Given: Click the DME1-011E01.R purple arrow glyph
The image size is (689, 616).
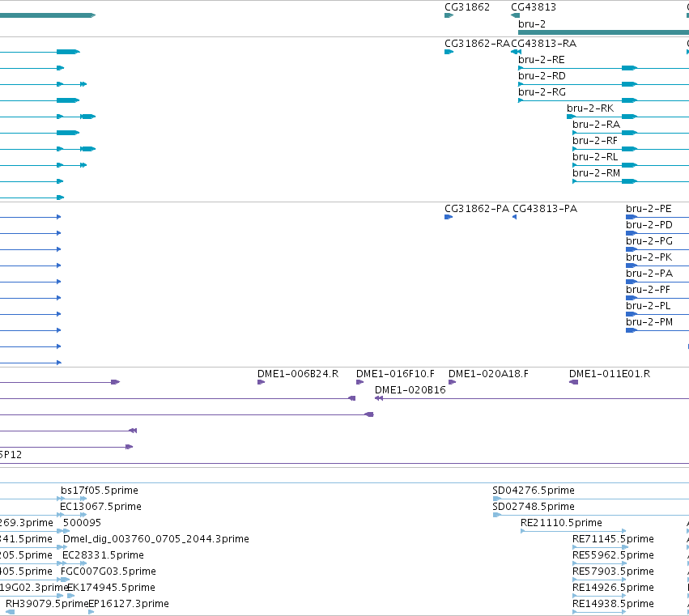Looking at the screenshot, I should pos(573,382).
